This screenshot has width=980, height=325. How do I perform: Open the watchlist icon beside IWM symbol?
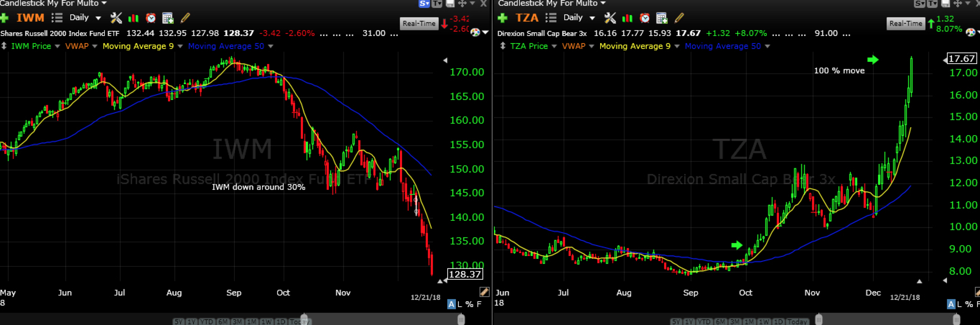tap(57, 18)
